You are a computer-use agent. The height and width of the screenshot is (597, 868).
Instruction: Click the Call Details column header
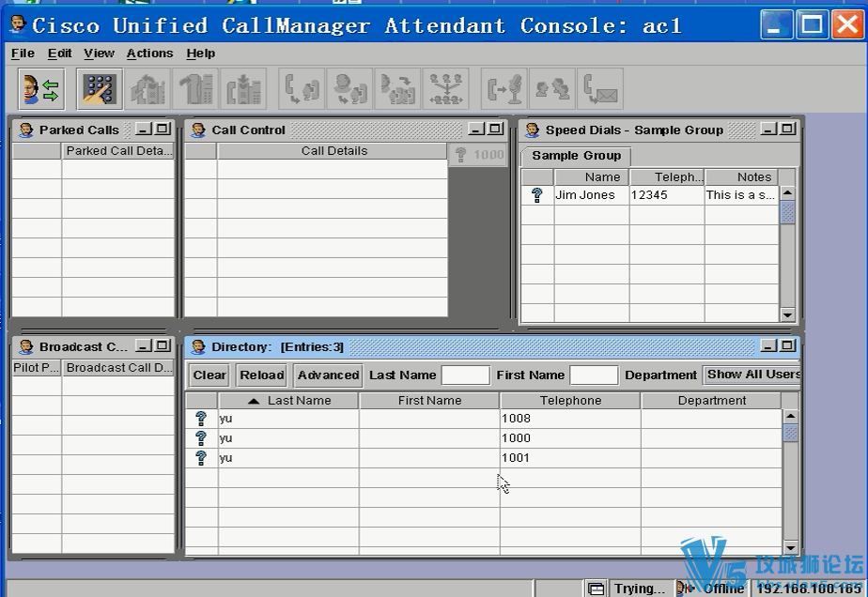click(x=333, y=151)
